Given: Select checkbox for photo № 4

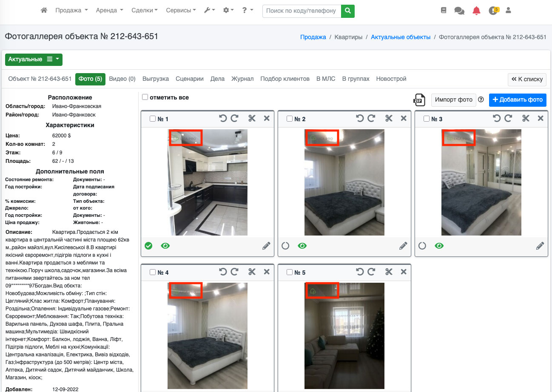Looking at the screenshot, I should (x=153, y=273).
